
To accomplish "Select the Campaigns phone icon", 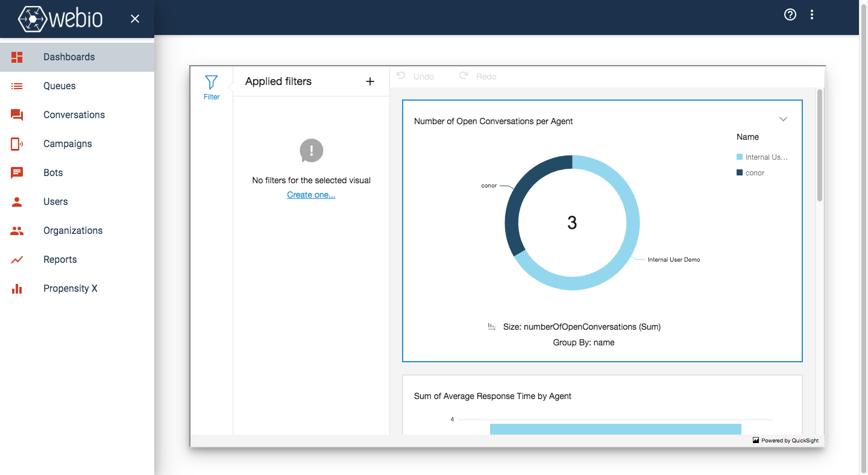I will pos(17,144).
